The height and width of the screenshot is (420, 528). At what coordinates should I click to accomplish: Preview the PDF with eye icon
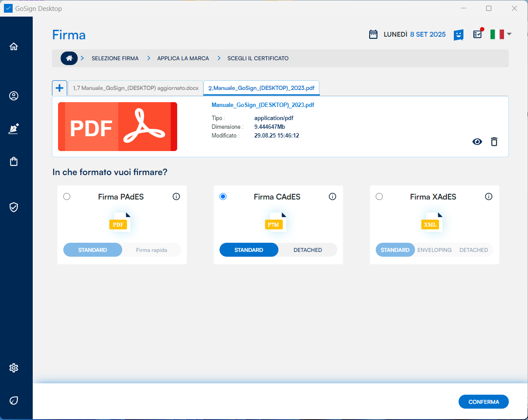point(477,141)
